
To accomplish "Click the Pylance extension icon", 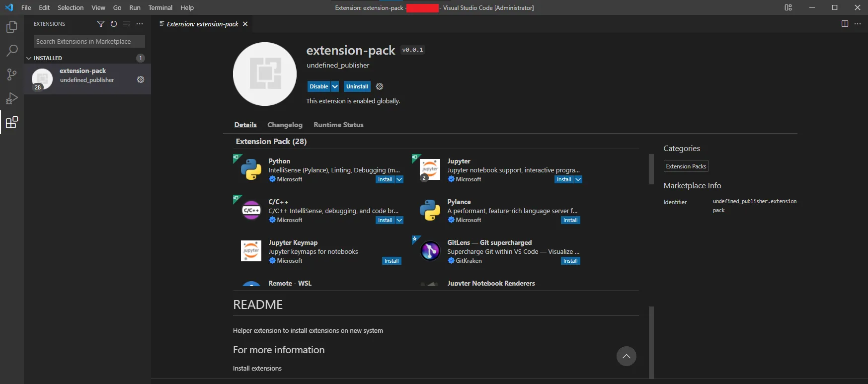I will point(430,211).
